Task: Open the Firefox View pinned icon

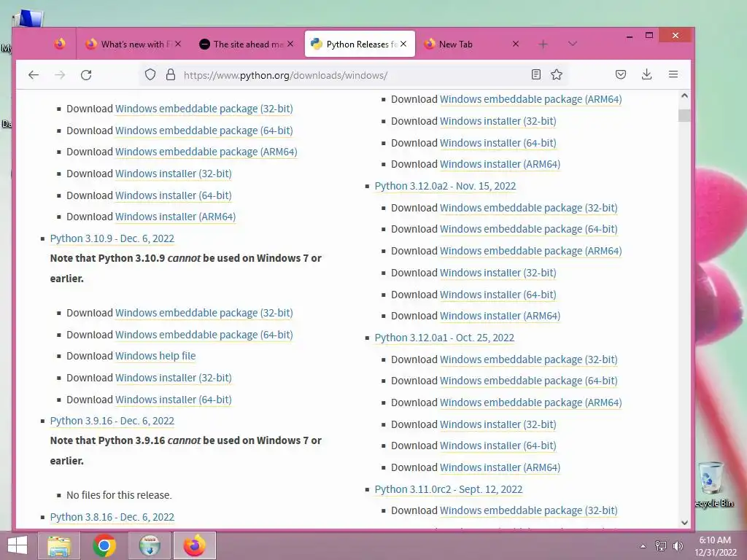Action: pos(60,44)
